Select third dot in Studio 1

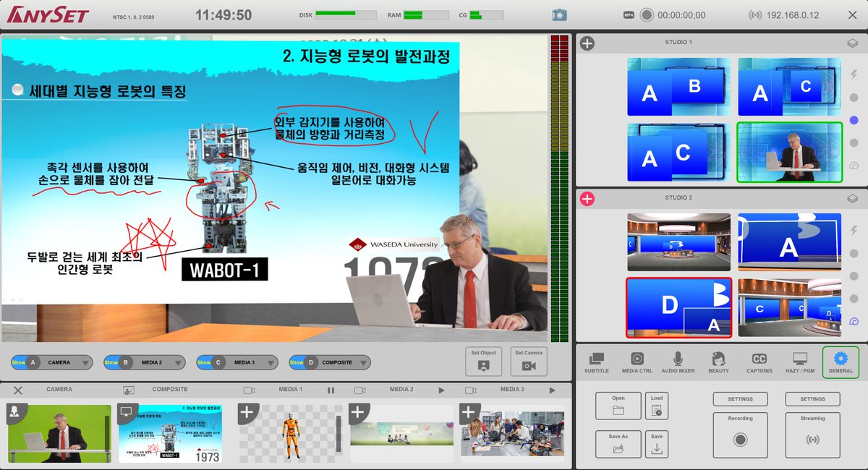pos(854,142)
